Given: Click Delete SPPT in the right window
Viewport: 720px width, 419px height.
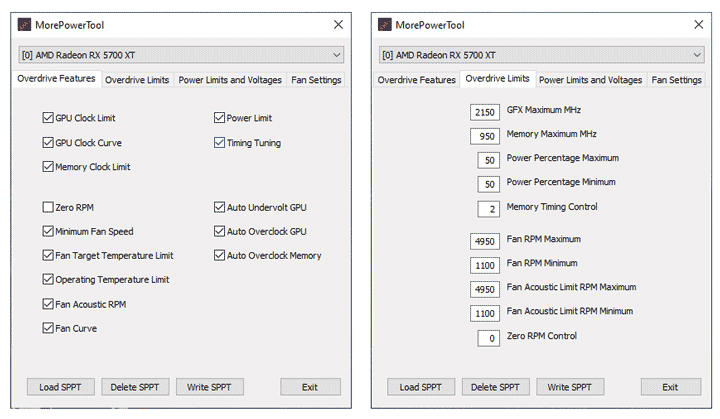Looking at the screenshot, I should pos(495,387).
